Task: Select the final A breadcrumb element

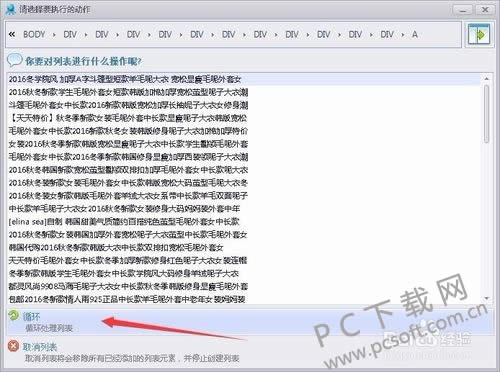Action: (x=415, y=34)
